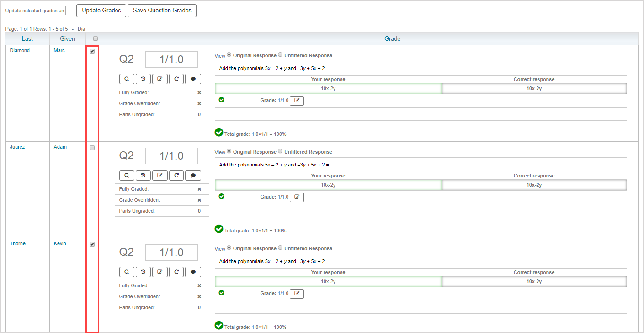This screenshot has height=333, width=644.
Task: Click edit icon beside Kevin Thorne's Grade: 1/1.0
Action: tap(297, 294)
